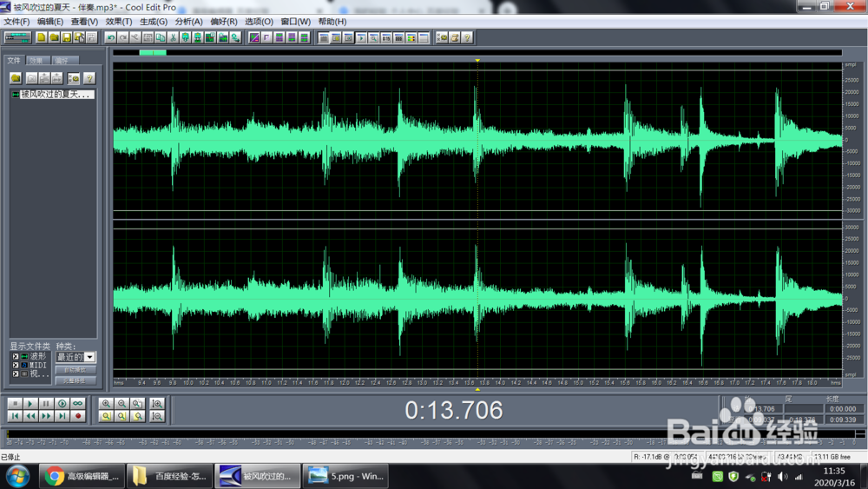Start playback with the play button

click(30, 404)
